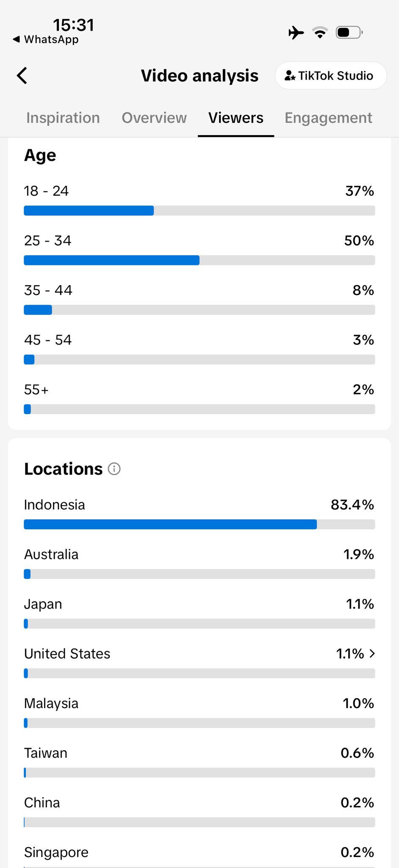Image resolution: width=399 pixels, height=868 pixels.
Task: Tap the airplane mode status icon
Action: pos(296,32)
